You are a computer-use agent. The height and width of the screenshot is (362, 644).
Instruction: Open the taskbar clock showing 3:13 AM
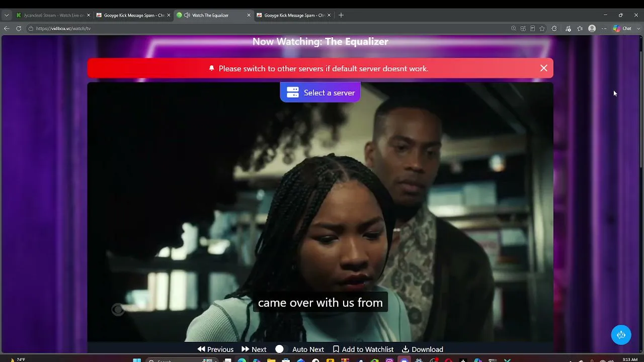630,359
